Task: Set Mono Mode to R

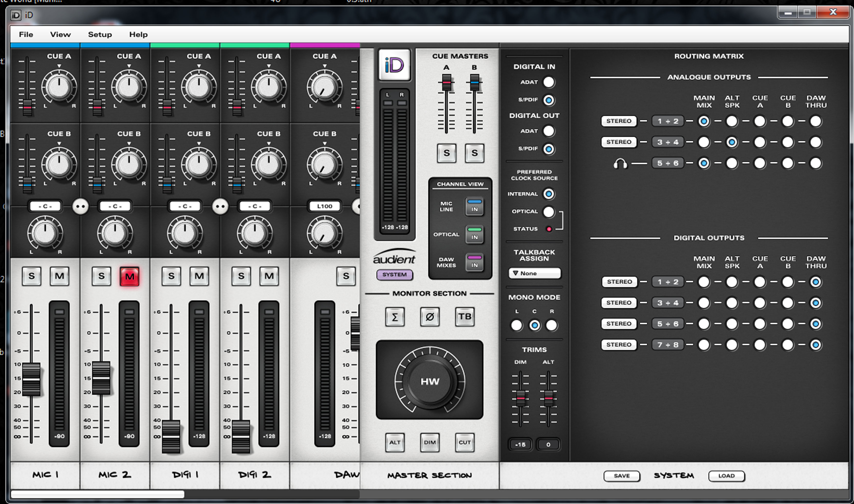Action: [552, 325]
